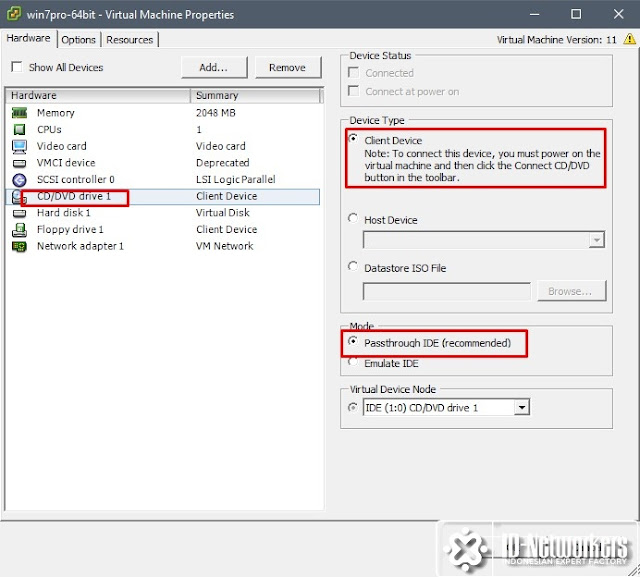Click the Virtual Disk summary value
Image resolution: width=640 pixels, height=577 pixels.
tap(223, 213)
